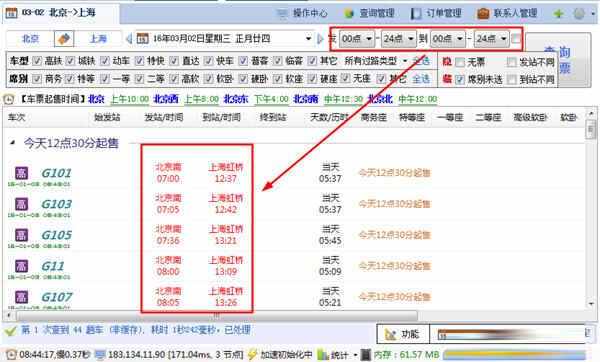Click the 北京北 sale time station link
The height and width of the screenshot is (362, 600).
pyautogui.click(x=380, y=99)
